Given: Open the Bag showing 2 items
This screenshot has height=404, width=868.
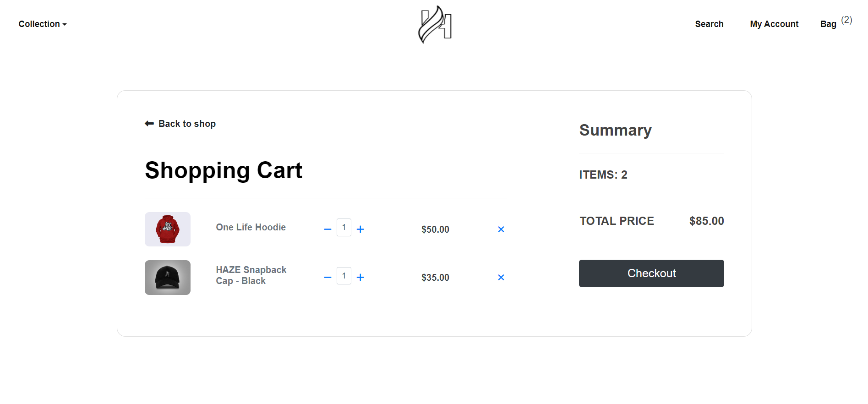Looking at the screenshot, I should [828, 24].
